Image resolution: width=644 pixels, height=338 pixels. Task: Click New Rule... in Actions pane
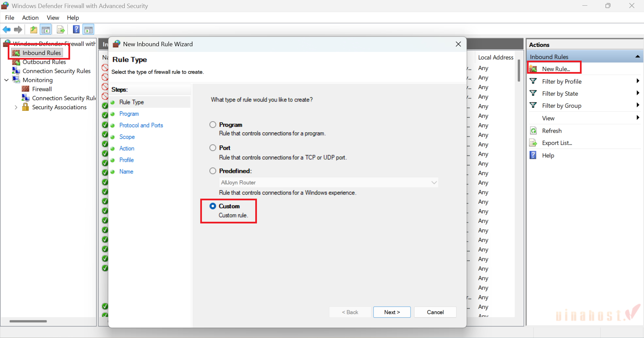[x=556, y=69]
